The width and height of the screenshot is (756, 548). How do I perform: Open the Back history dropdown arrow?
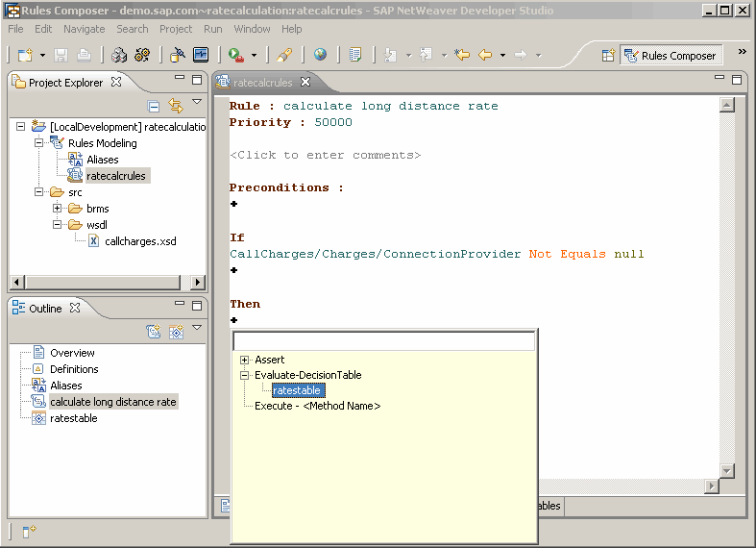point(502,56)
